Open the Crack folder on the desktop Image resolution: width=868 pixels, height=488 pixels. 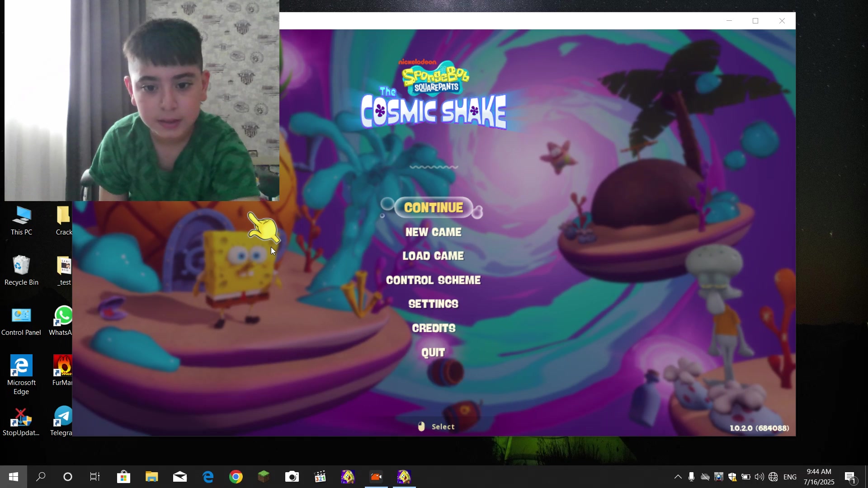(64, 221)
